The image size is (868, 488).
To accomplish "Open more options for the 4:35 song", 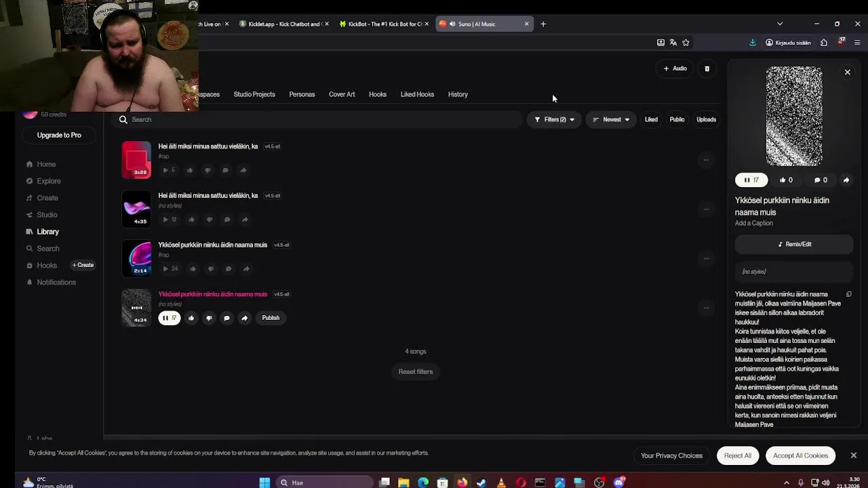I will (x=706, y=209).
